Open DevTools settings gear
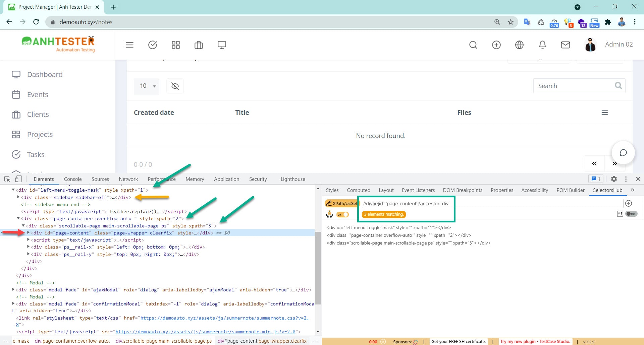This screenshot has width=644, height=345. 614,179
